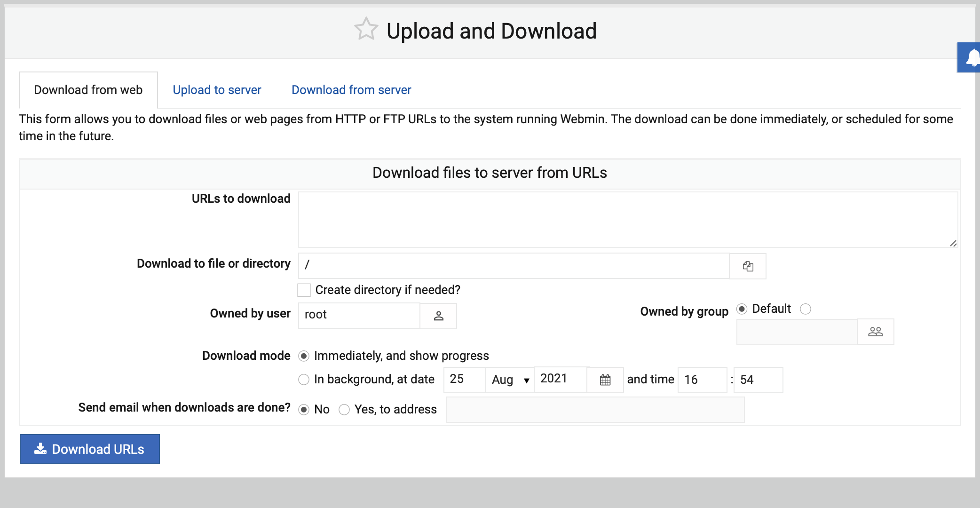980x508 pixels.
Task: Click the day field showing 25
Action: tap(465, 380)
